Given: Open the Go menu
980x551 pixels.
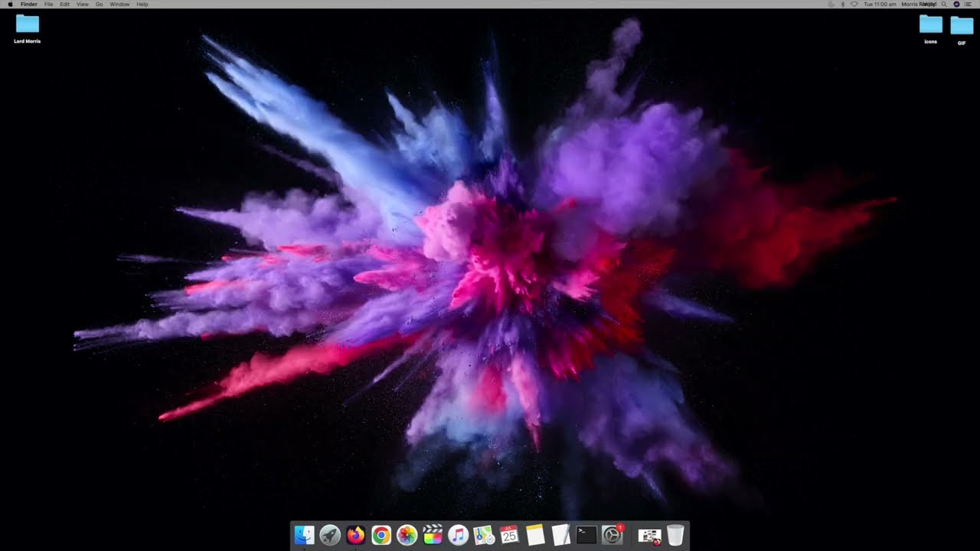Looking at the screenshot, I should tap(99, 4).
